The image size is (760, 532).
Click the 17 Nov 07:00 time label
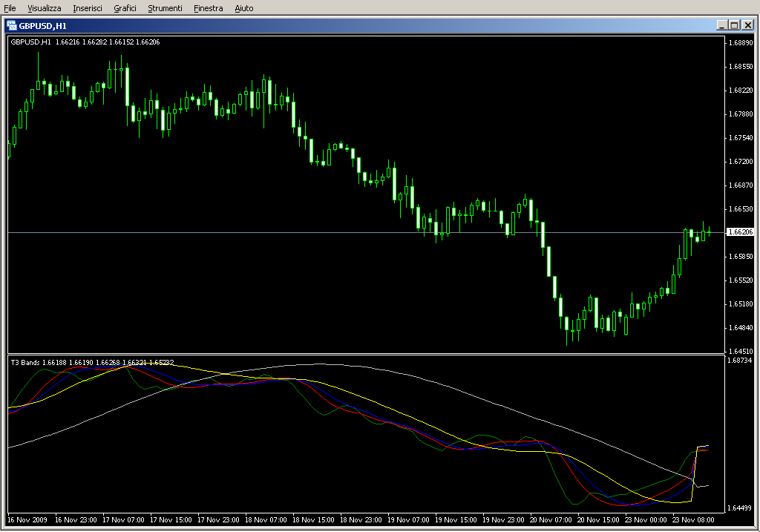123,520
